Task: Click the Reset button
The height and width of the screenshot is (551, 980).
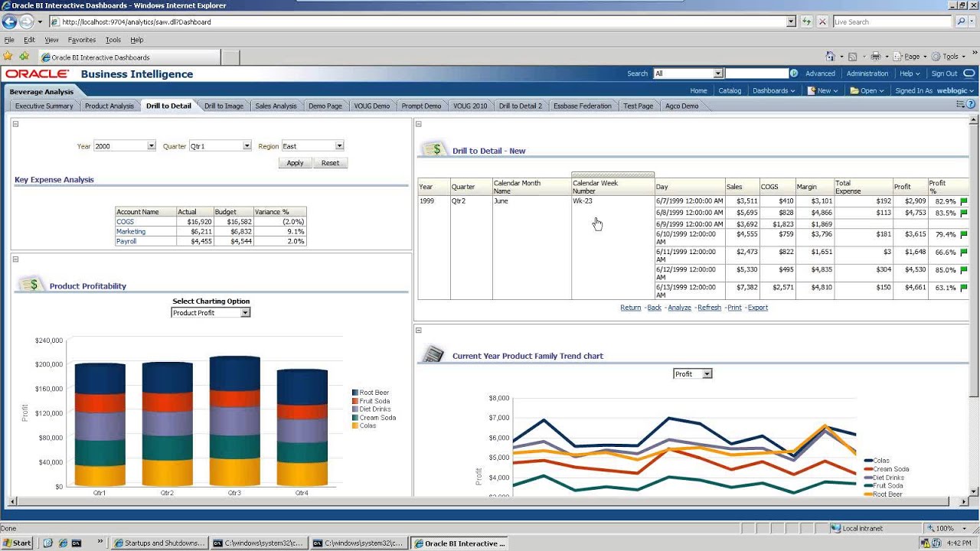Action: click(330, 163)
